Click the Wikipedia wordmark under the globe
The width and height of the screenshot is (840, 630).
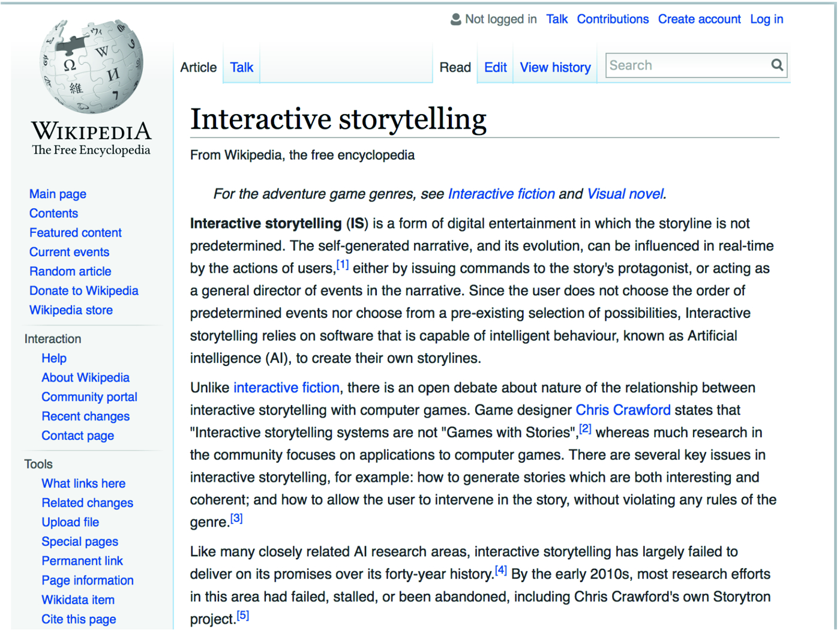[91, 131]
